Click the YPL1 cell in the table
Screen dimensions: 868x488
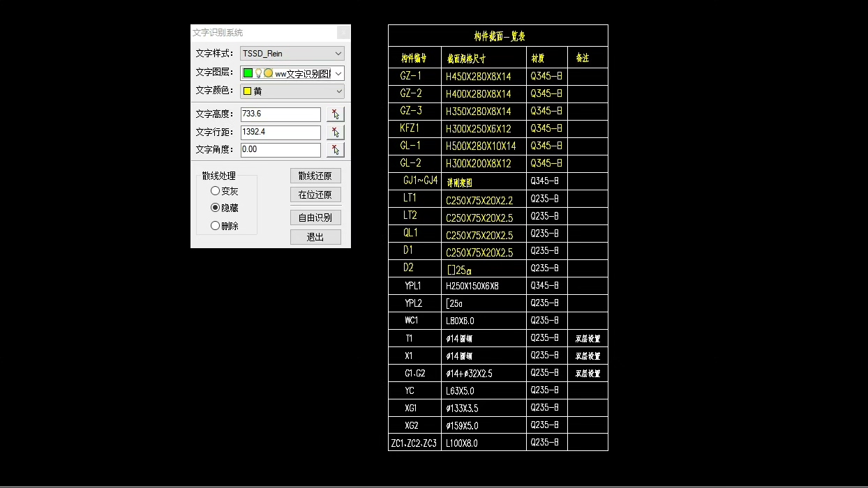pyautogui.click(x=413, y=286)
